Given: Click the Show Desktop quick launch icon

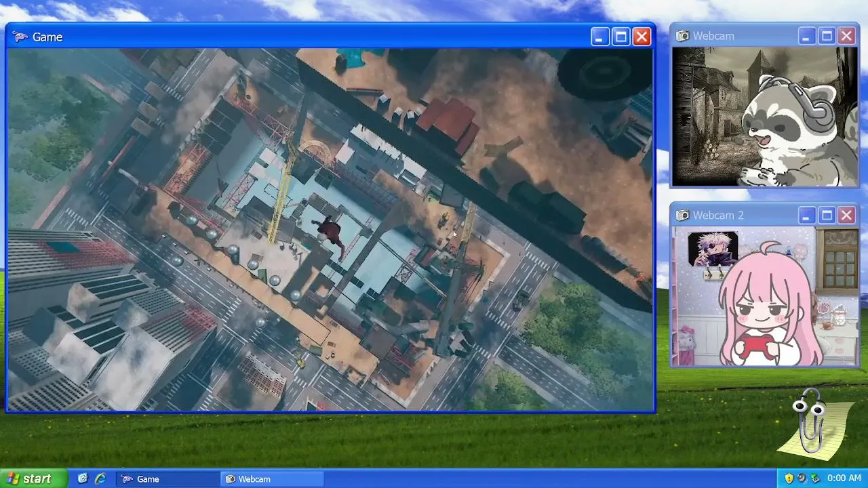Looking at the screenshot, I should click(83, 479).
